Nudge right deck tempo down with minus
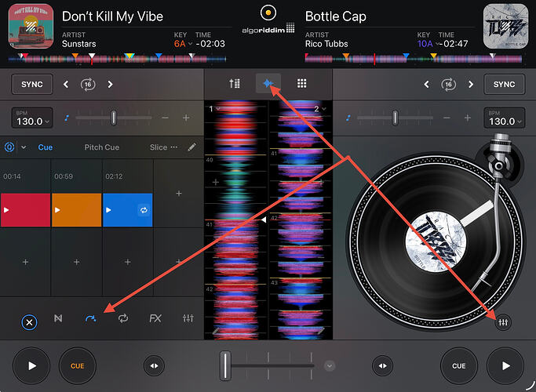Screen dimensions: 536x392 [x=447, y=118]
